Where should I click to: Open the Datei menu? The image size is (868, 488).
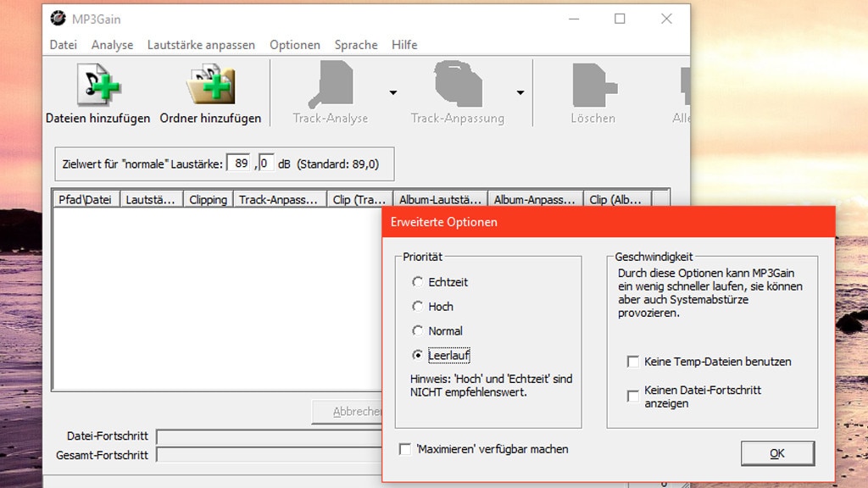[x=63, y=45]
